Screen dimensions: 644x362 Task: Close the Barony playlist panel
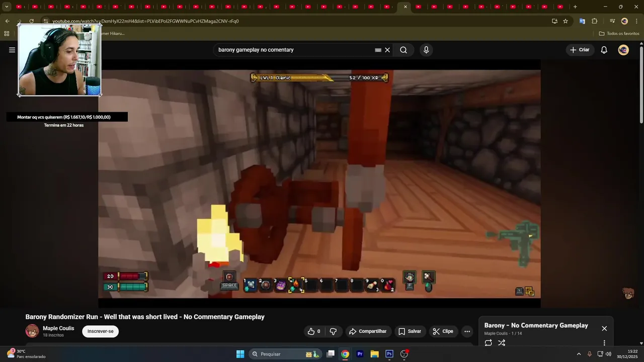pos(604,328)
